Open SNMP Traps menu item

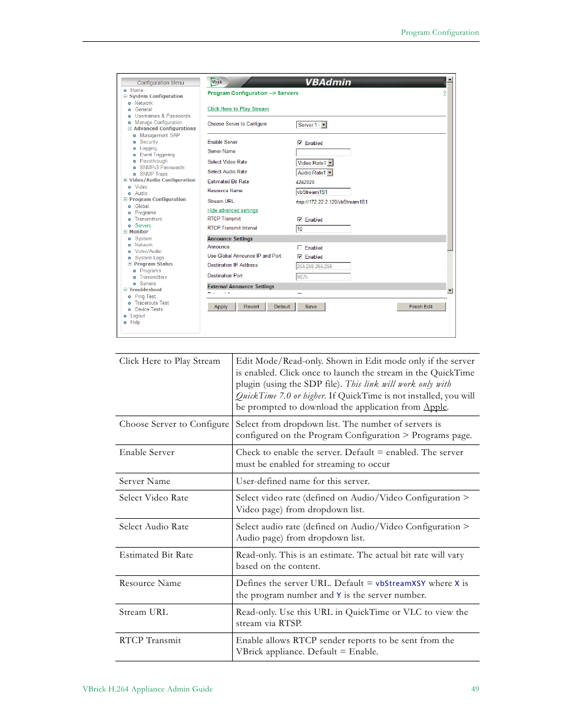tap(153, 174)
